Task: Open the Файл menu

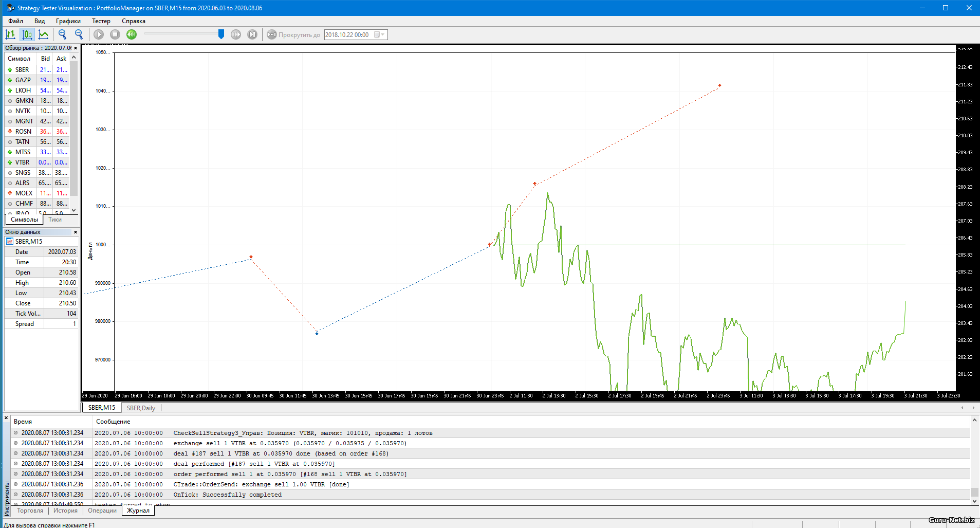Action: pos(15,21)
